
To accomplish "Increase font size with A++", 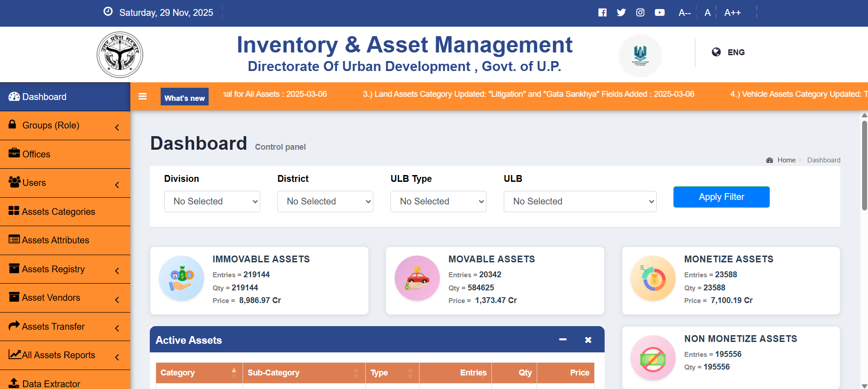I will 732,13.
